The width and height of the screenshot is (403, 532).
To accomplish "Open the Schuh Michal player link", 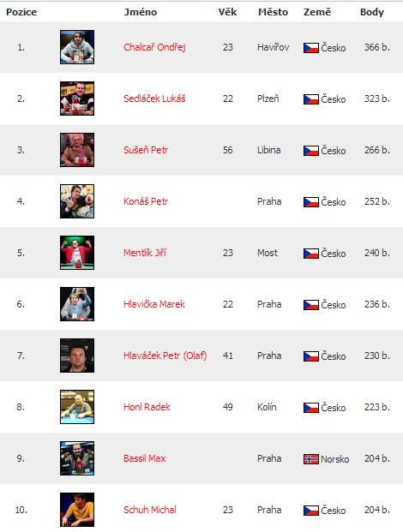I will (x=150, y=510).
